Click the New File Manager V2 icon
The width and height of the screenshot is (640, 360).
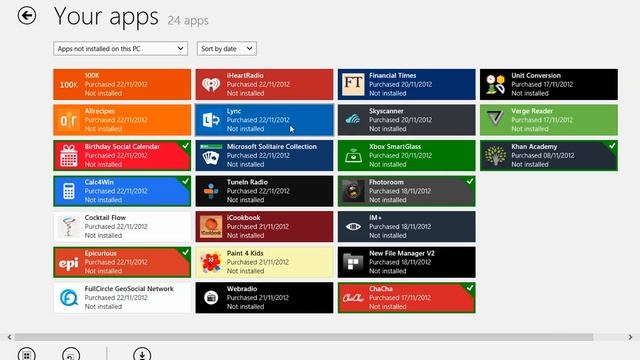click(353, 262)
